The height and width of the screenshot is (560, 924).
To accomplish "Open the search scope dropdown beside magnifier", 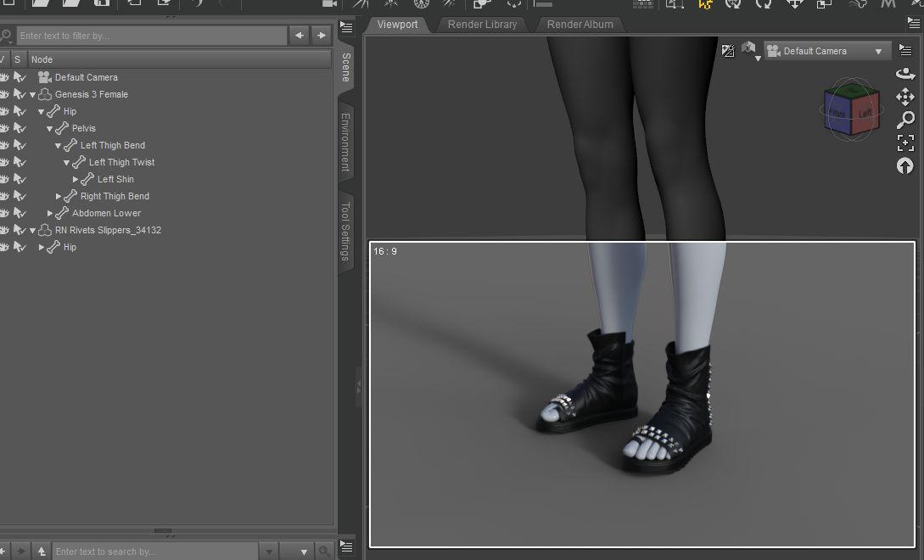I will tap(298, 552).
